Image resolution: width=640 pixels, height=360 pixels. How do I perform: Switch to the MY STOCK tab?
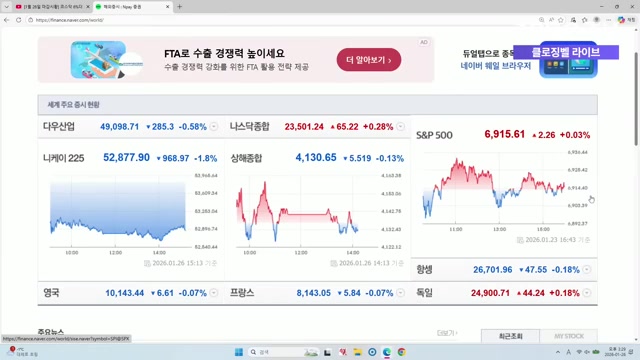[569, 336]
